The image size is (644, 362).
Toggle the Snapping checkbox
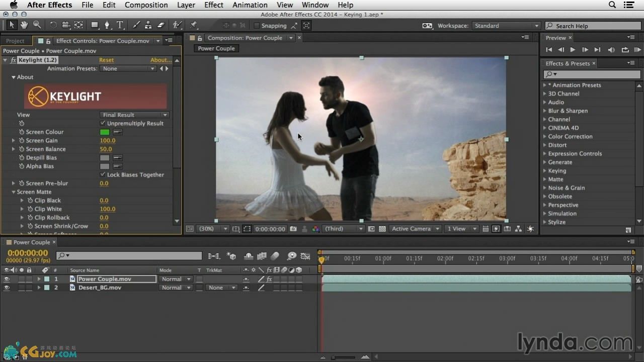257,26
